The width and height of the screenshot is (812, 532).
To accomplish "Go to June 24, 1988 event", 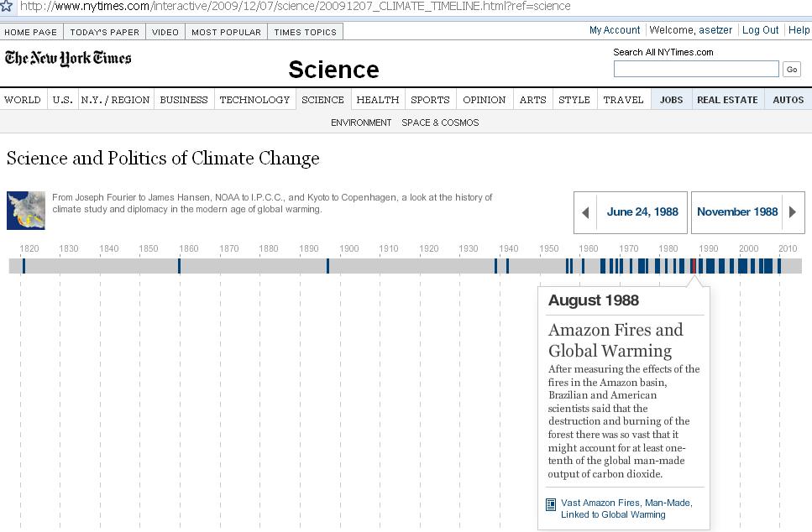I will [642, 211].
